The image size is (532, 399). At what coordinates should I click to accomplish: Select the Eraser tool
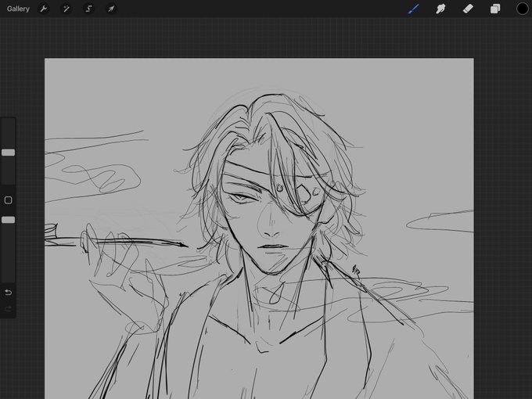pos(468,9)
